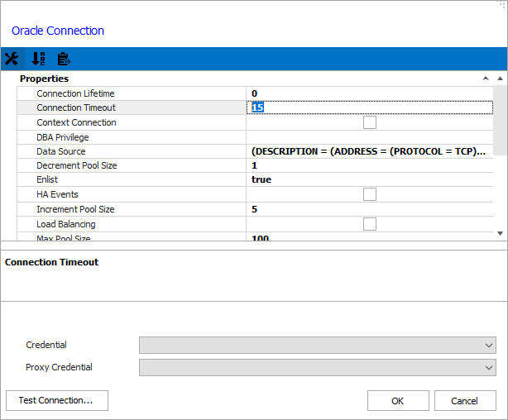
Task: Open the Proxy Credential dropdown
Action: 318,368
